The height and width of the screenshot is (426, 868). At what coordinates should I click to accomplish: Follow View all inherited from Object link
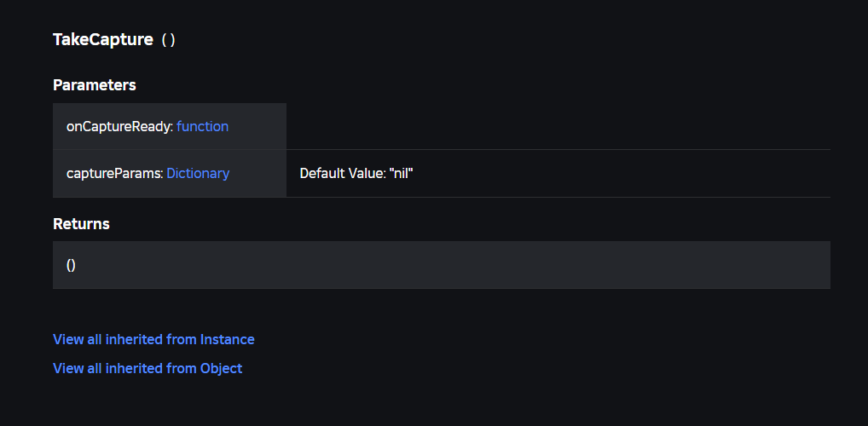pos(148,368)
